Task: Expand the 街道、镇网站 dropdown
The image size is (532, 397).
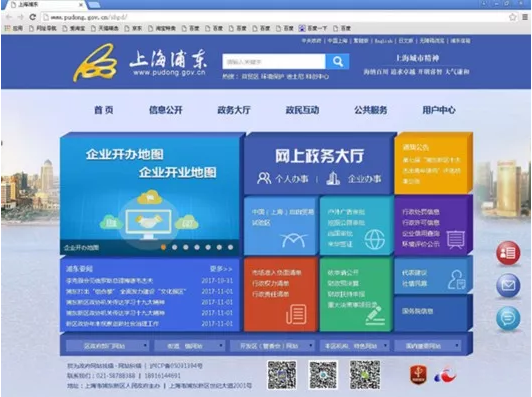Action: (189, 346)
